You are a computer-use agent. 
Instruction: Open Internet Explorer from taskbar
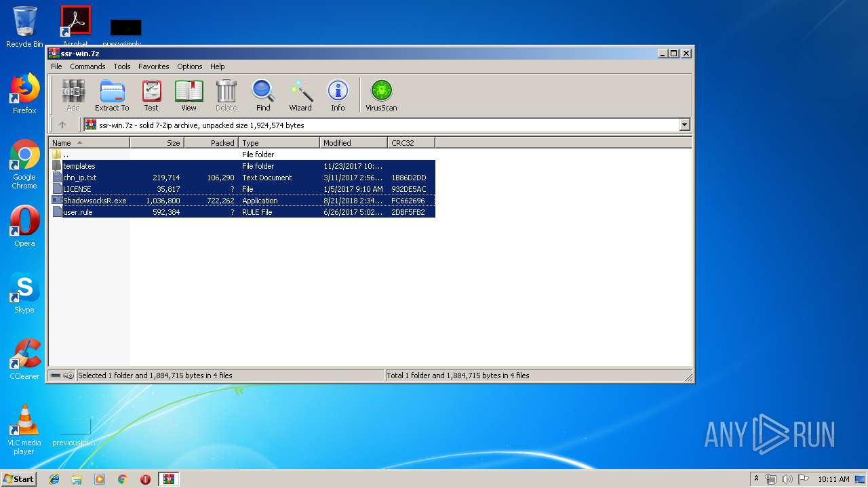click(x=54, y=479)
